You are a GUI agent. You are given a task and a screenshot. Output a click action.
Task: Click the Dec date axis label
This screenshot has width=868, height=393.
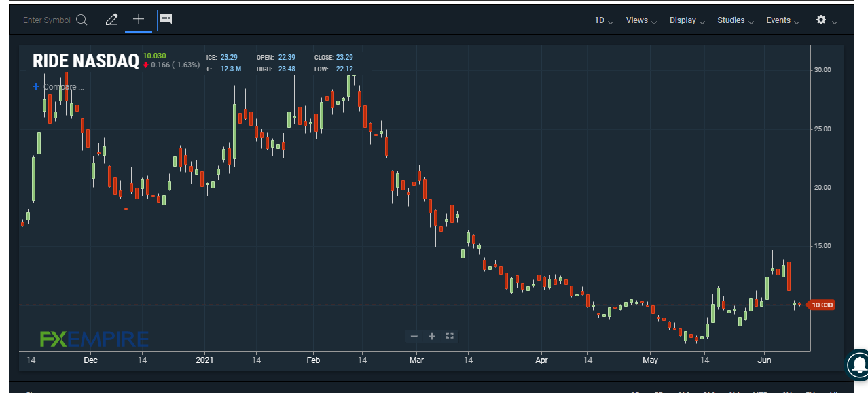(x=91, y=360)
